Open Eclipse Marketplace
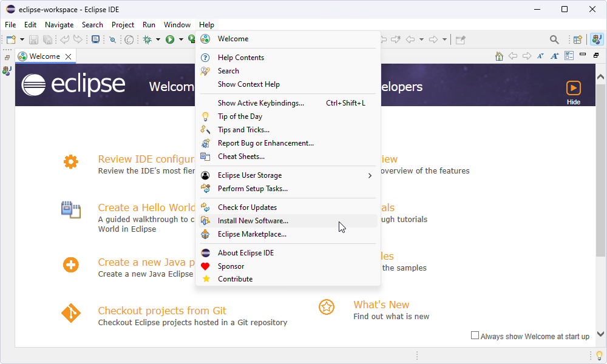The width and height of the screenshot is (607, 364). click(x=288, y=234)
